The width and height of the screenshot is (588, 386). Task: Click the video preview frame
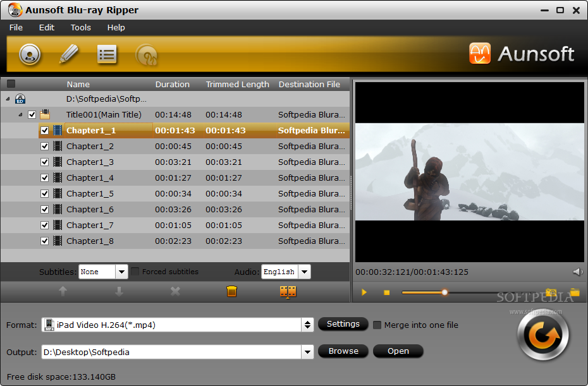click(x=470, y=172)
